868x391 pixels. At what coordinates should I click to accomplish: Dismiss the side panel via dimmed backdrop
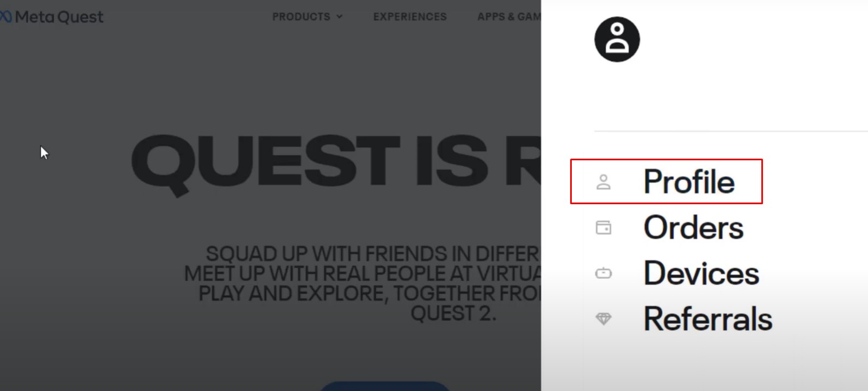(x=81, y=244)
